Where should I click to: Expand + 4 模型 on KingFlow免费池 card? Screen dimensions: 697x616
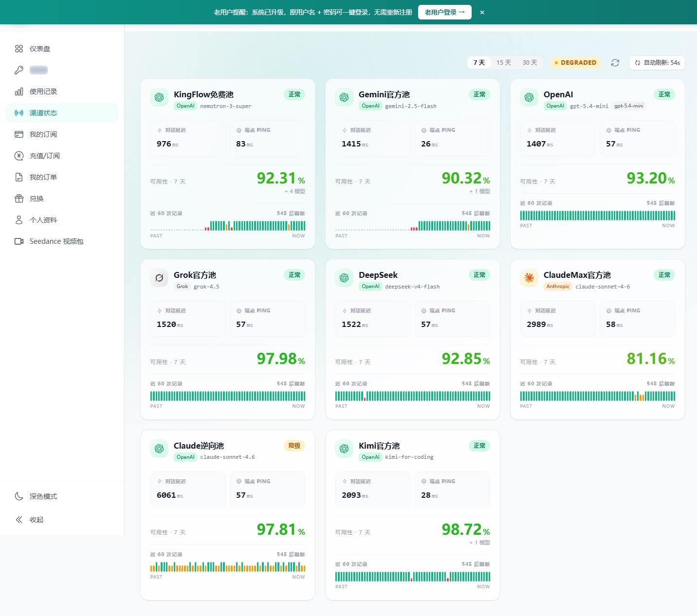pos(295,191)
